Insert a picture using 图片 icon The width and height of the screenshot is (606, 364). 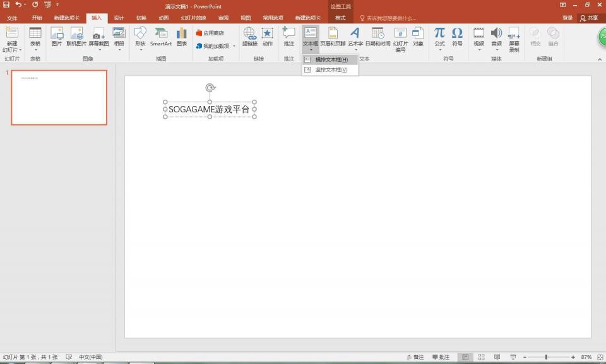[57, 37]
